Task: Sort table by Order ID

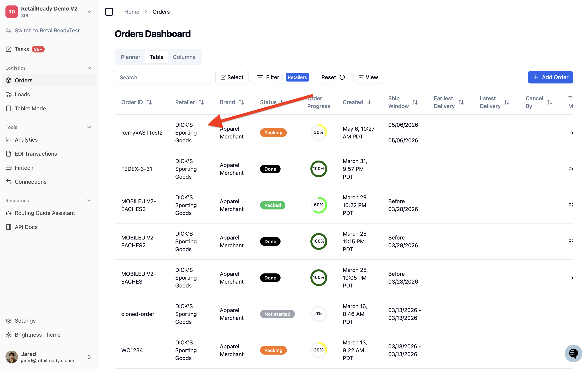Action: [149, 102]
